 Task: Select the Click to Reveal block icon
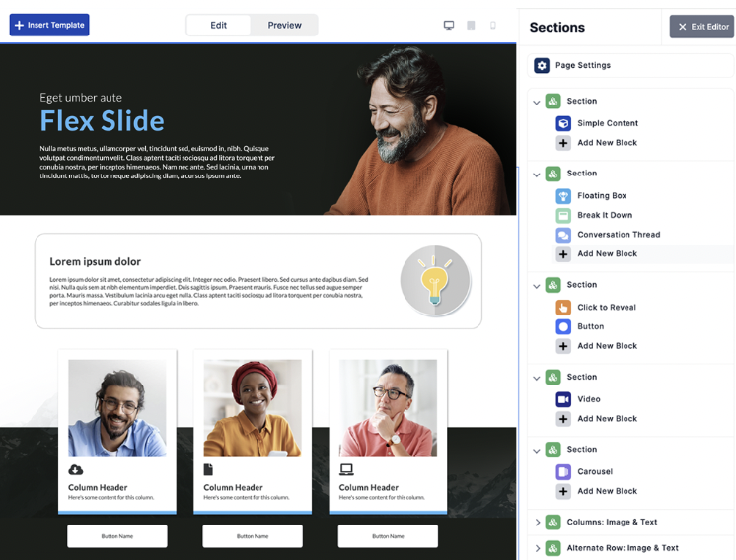pos(563,308)
